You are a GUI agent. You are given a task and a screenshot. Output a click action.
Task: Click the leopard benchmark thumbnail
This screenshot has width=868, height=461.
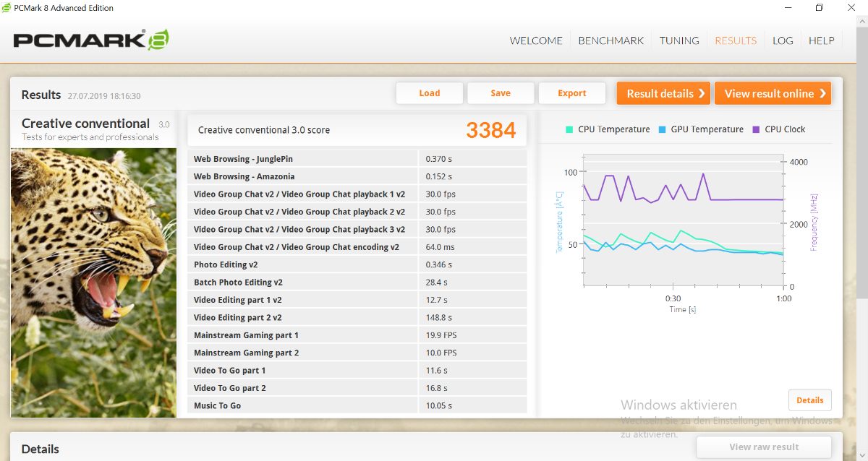93,282
